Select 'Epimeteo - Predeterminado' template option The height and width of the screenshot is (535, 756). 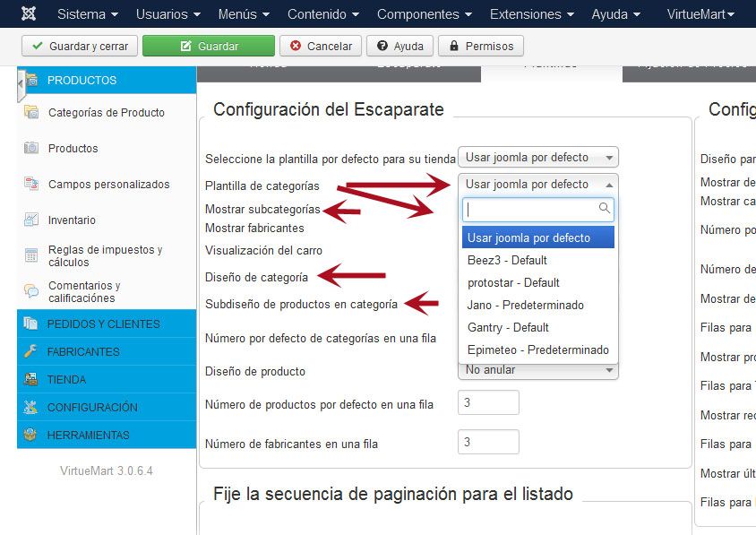538,349
